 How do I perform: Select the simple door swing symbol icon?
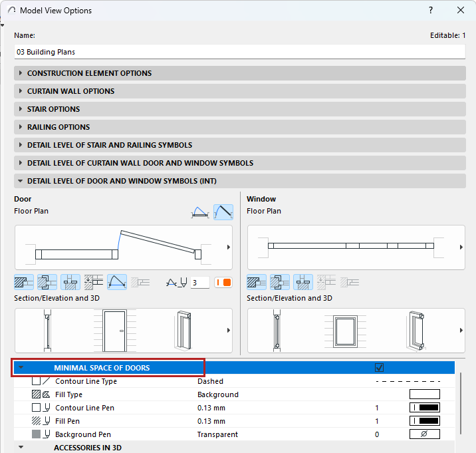tap(200, 212)
